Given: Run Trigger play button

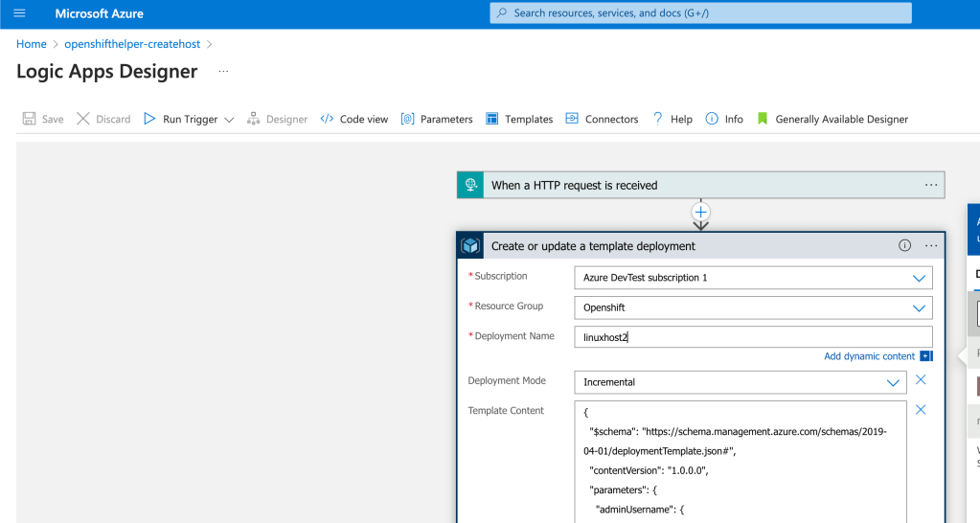Looking at the screenshot, I should coord(149,119).
